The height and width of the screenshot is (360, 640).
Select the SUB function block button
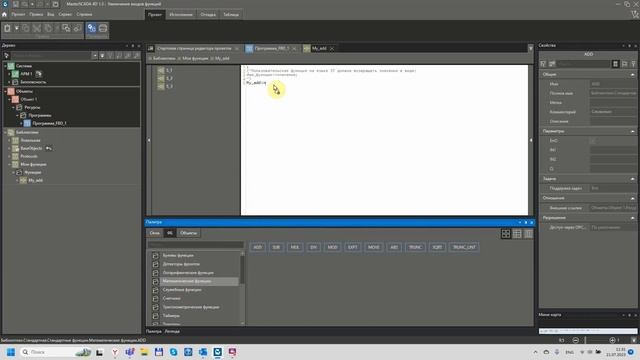pos(276,247)
